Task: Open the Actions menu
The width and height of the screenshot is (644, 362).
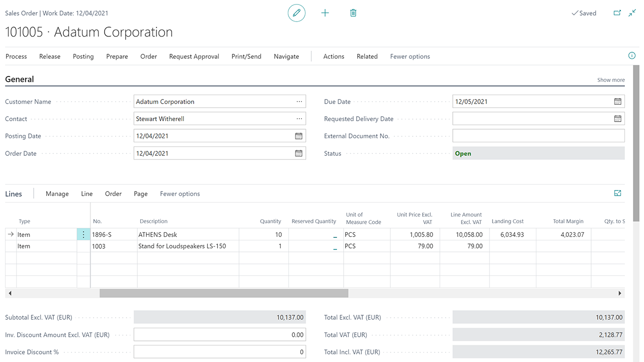Action: pyautogui.click(x=334, y=56)
